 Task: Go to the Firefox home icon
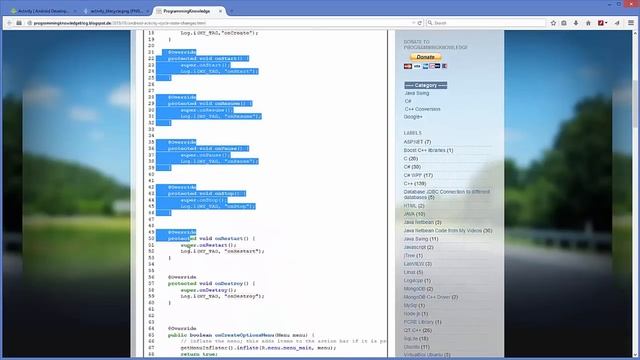588,23
